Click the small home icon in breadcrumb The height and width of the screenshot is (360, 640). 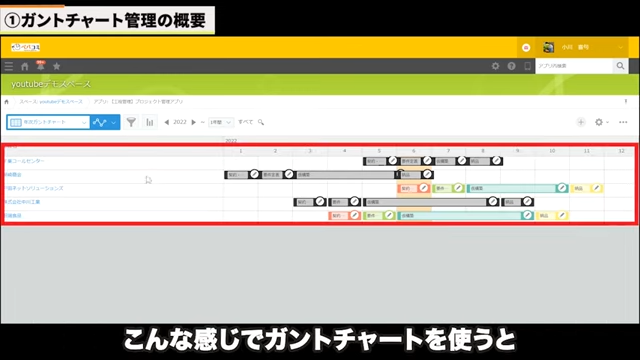tap(7, 102)
